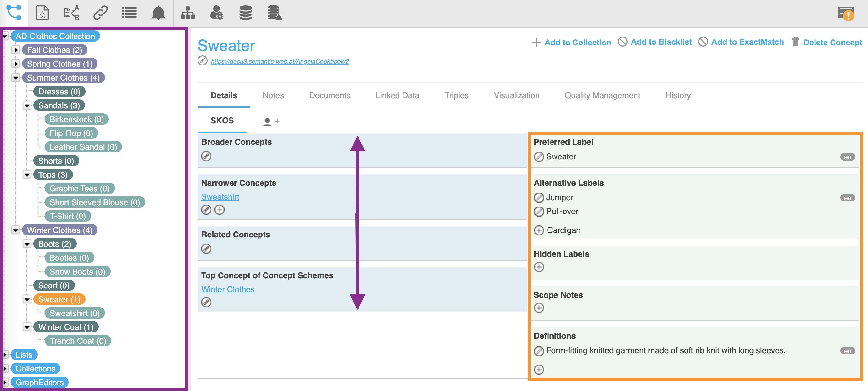
Task: Select the SKOS sub-tab
Action: pos(222,121)
